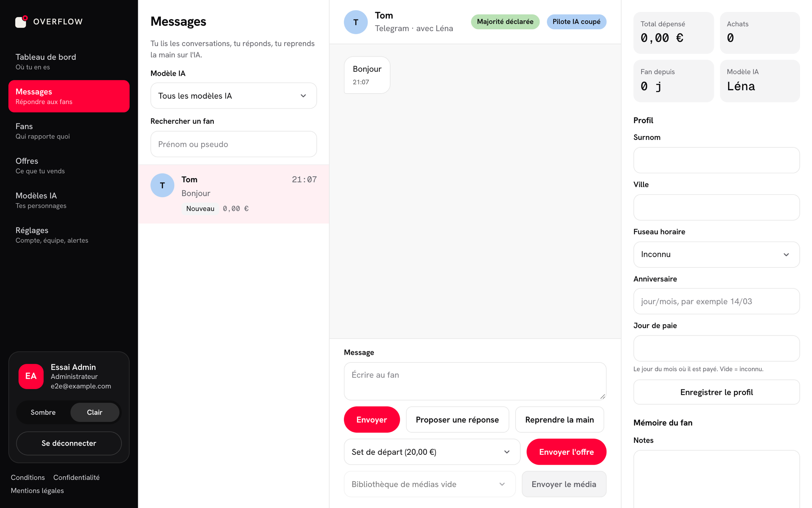Click the Nouveau tag on Tom's row
812x508 pixels.
[x=200, y=208]
